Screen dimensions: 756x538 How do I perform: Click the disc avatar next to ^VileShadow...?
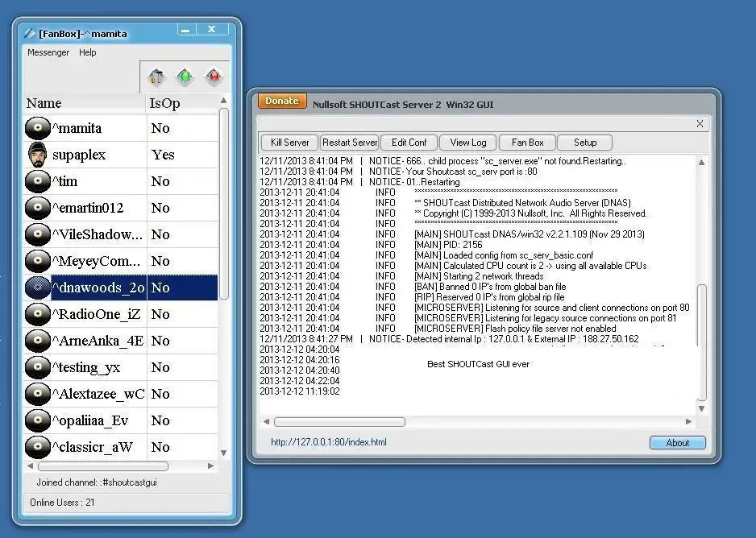tap(38, 234)
